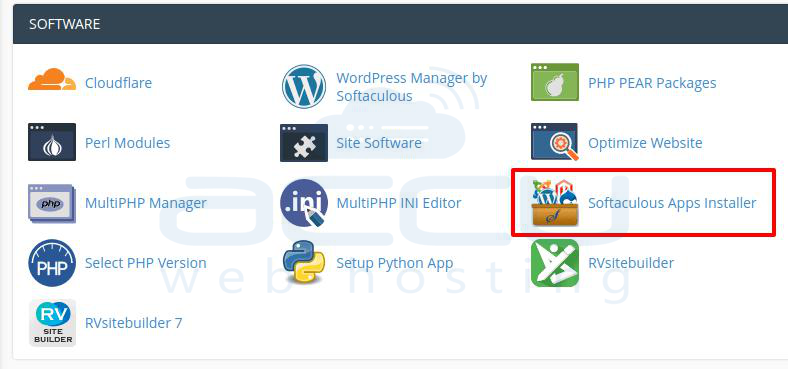Screen dimensions: 788x369
Task: Open the Cloudflare text link
Action: tap(119, 83)
